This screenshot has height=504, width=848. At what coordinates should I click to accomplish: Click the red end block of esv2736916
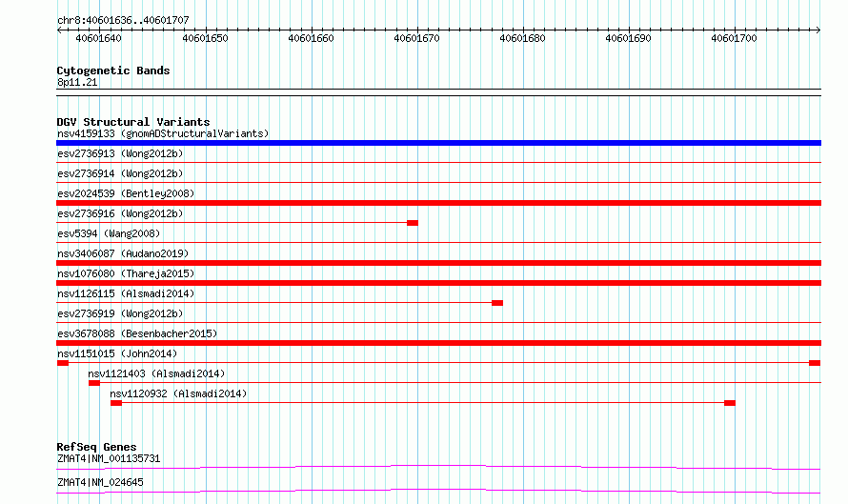pyautogui.click(x=413, y=223)
